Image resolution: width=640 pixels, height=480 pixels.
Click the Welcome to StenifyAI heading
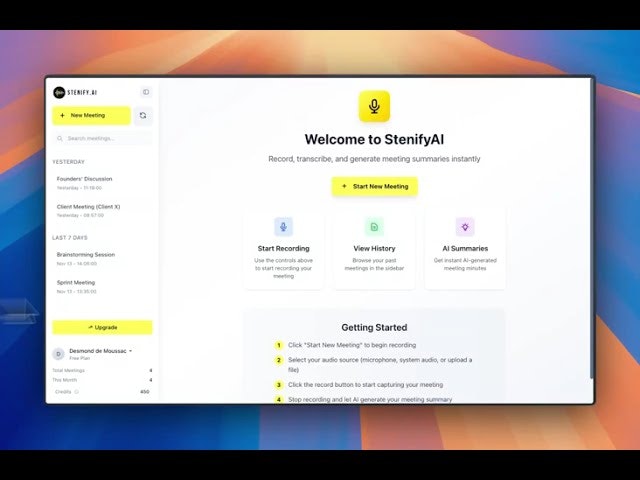pos(374,139)
